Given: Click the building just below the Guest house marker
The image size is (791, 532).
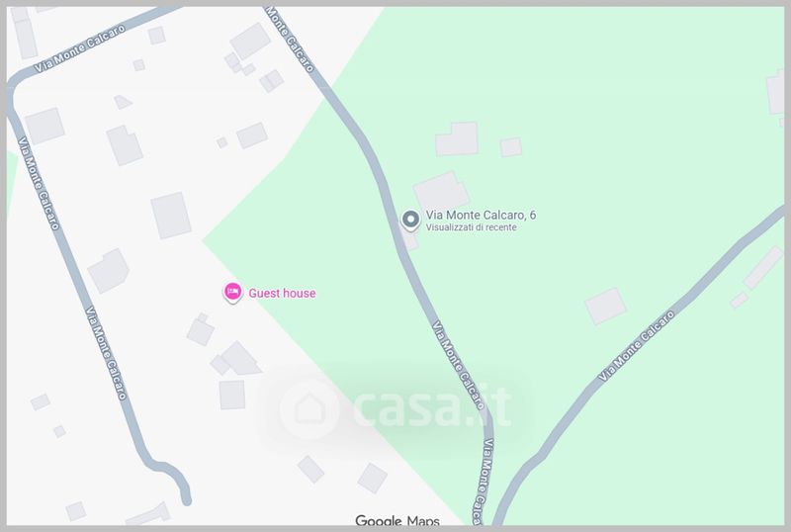Looking at the screenshot, I should click(x=201, y=329).
